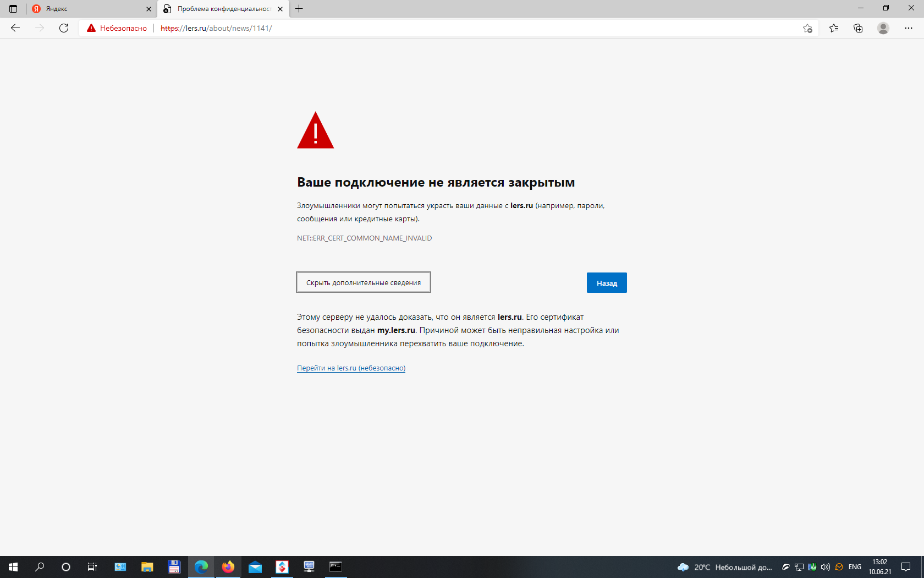
Task: Restore down the Edge window
Action: [886, 8]
